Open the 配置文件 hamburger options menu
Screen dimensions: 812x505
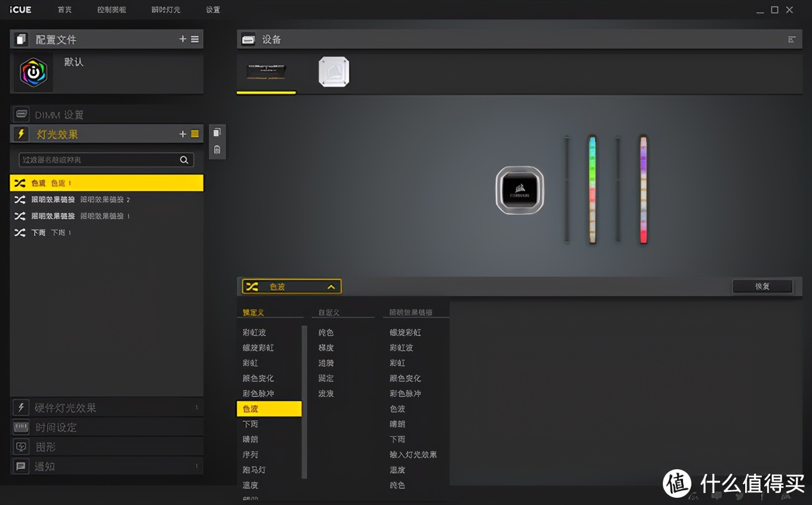pyautogui.click(x=195, y=39)
